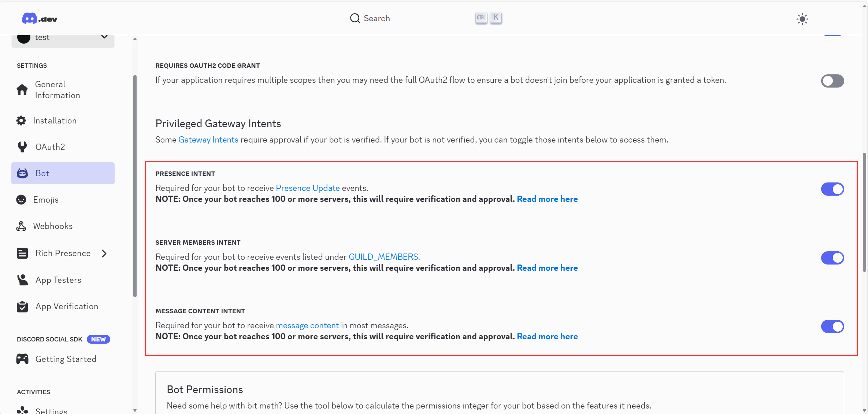The image size is (868, 414).
Task: Click the K key shortcut badge
Action: pos(496,18)
